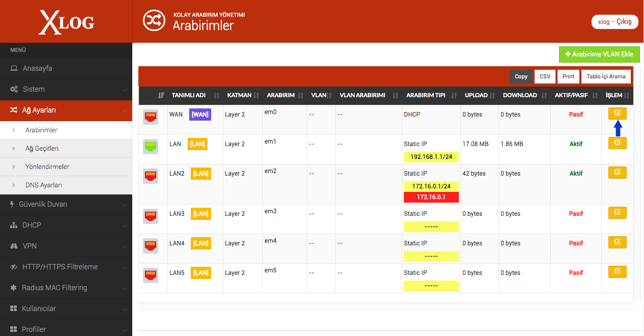Screen dimensions: 644x336
Task: Click Arabirime VLAN Ekle button
Action: click(x=599, y=54)
